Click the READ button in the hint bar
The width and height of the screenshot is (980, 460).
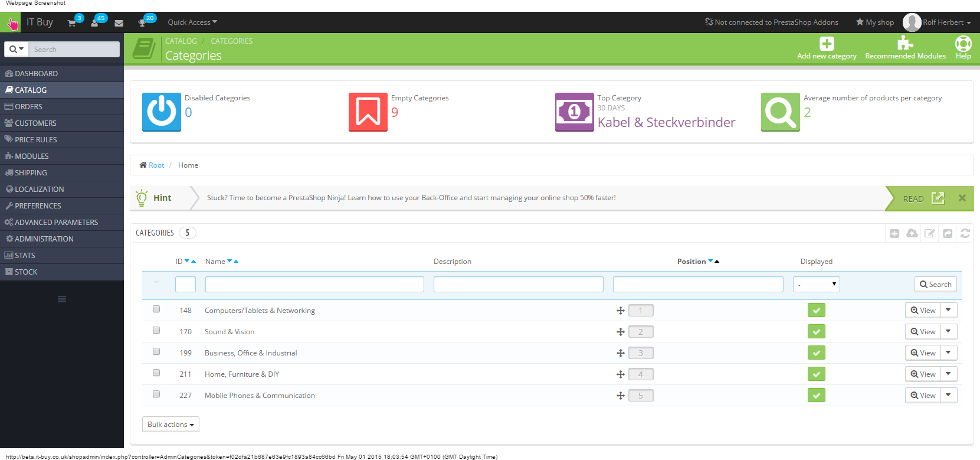click(924, 198)
